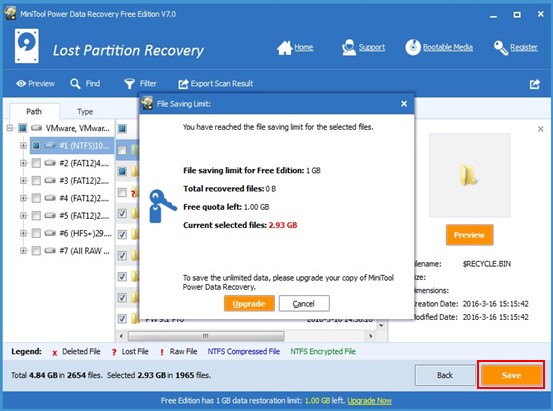Click the Preview eye icon in toolbar

tap(21, 84)
